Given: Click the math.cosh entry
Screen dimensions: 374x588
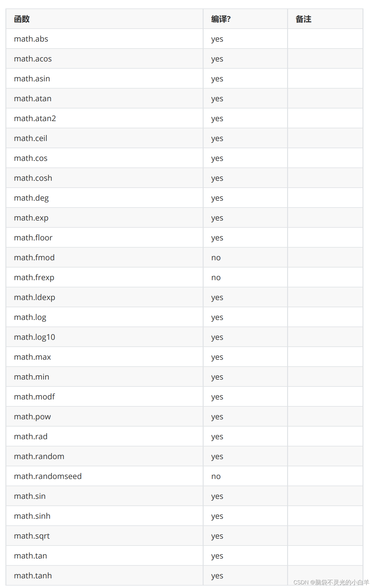Looking at the screenshot, I should pos(33,178).
